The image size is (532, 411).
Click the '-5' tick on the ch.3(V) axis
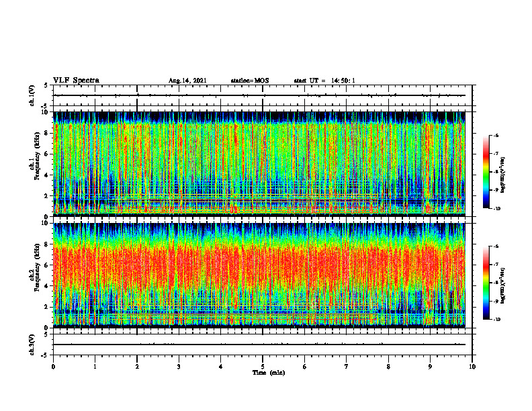click(45, 355)
